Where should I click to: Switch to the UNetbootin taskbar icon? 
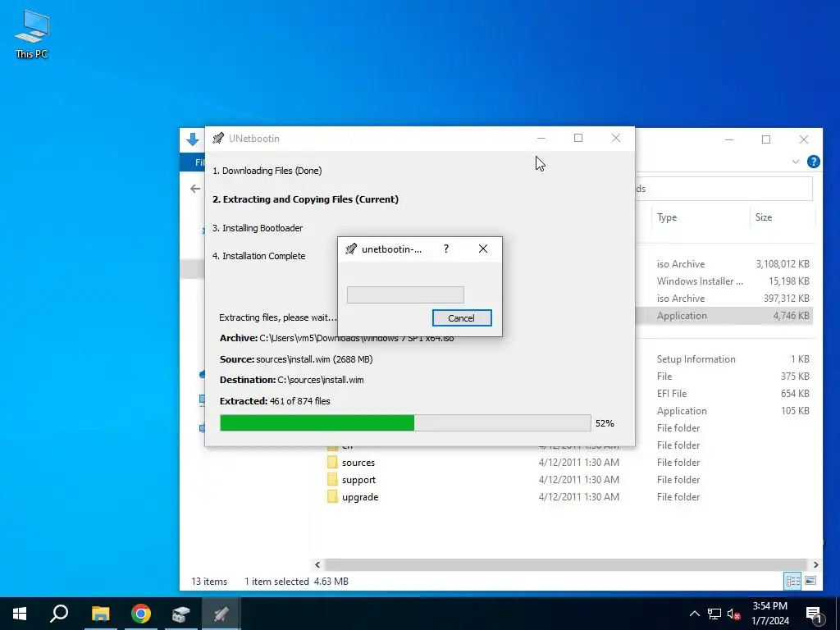221,614
